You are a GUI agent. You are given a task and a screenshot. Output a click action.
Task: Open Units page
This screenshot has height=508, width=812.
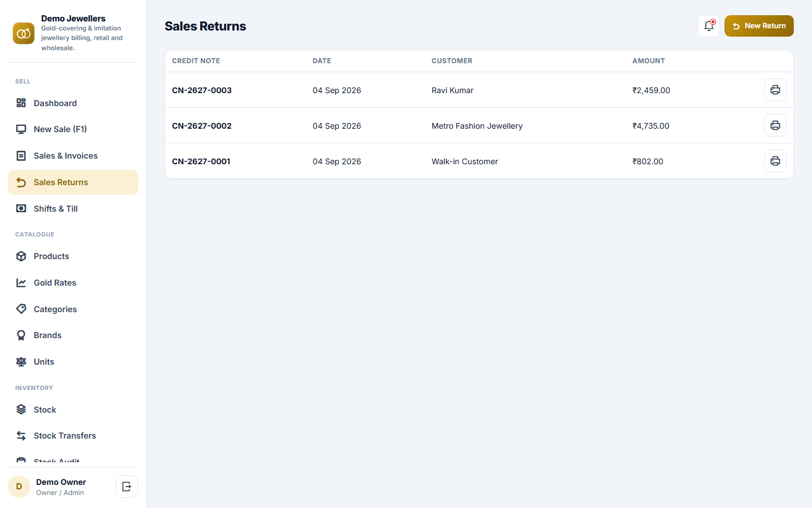(73, 362)
